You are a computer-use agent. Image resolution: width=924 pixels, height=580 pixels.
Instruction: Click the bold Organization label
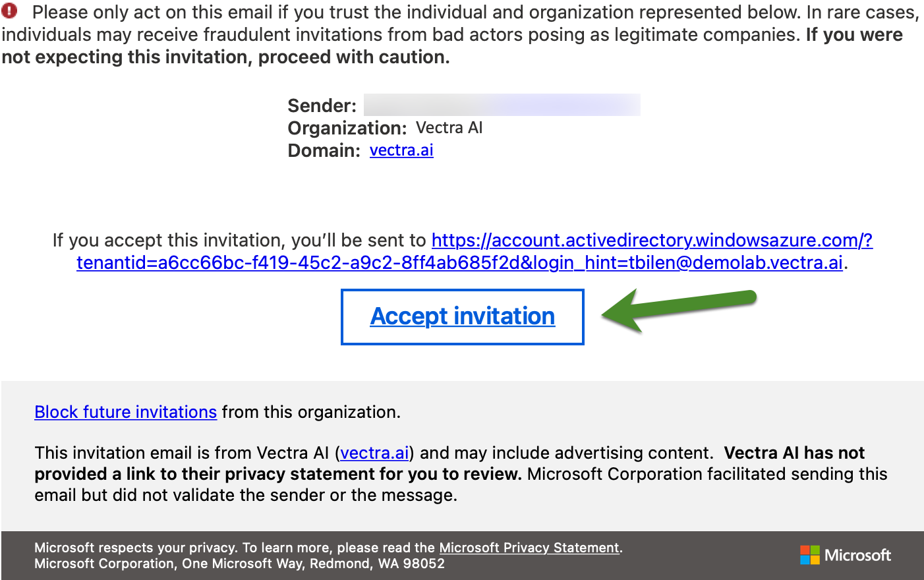point(347,128)
